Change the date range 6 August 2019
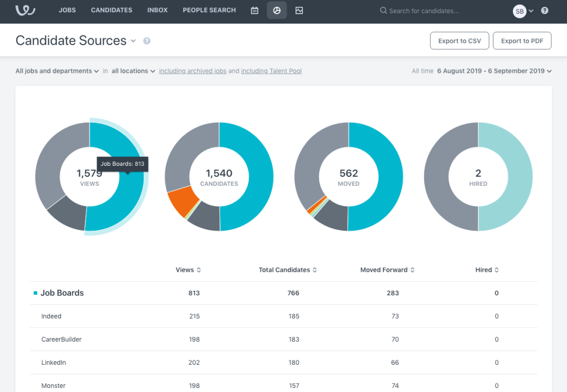 pyautogui.click(x=494, y=71)
